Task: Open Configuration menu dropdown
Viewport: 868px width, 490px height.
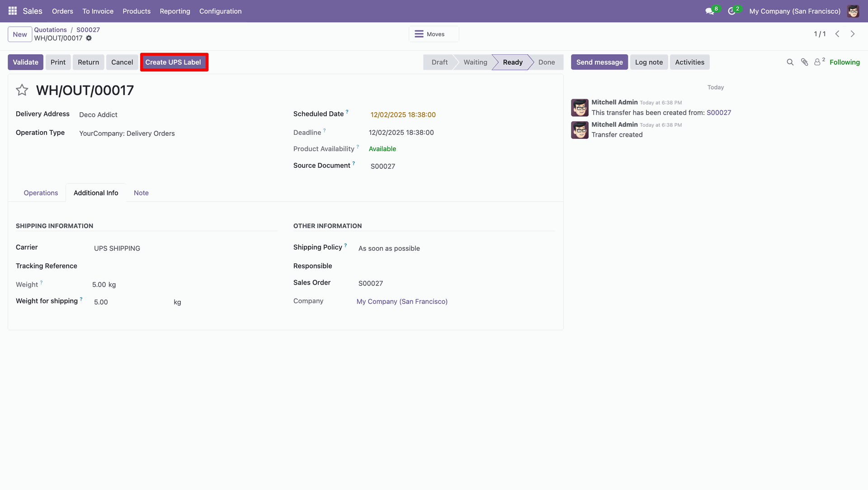Action: pyautogui.click(x=220, y=11)
